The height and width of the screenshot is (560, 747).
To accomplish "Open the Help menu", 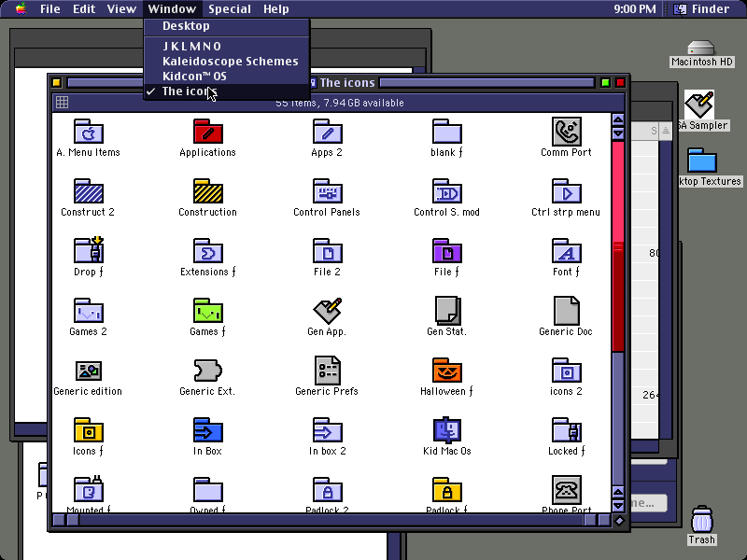I will tap(276, 9).
